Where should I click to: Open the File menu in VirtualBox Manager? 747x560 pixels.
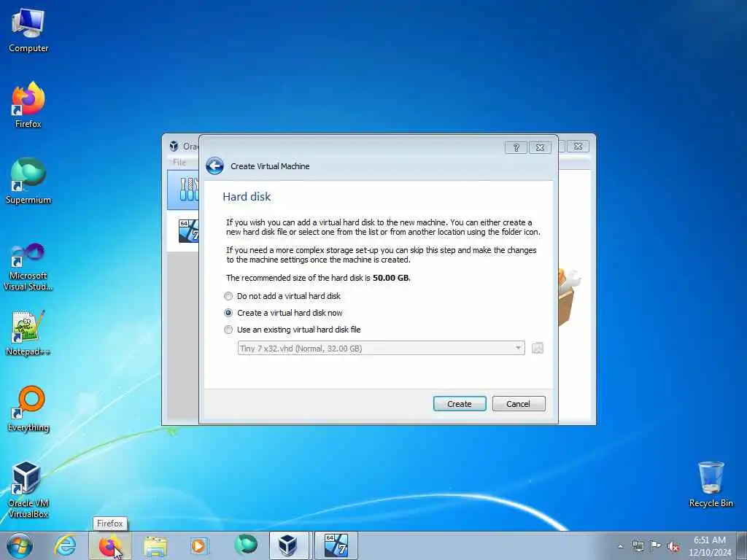coord(179,163)
